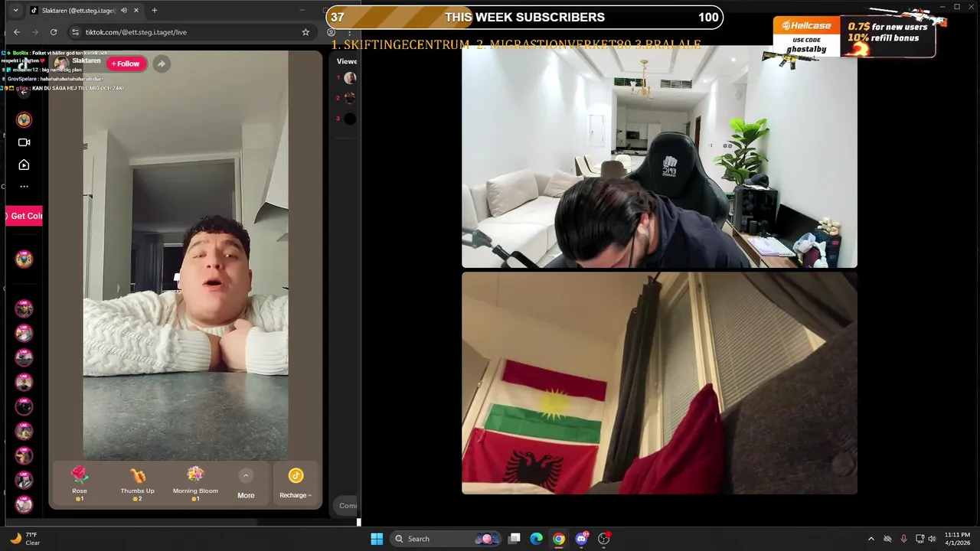Click the taskbar Search box

(446, 539)
